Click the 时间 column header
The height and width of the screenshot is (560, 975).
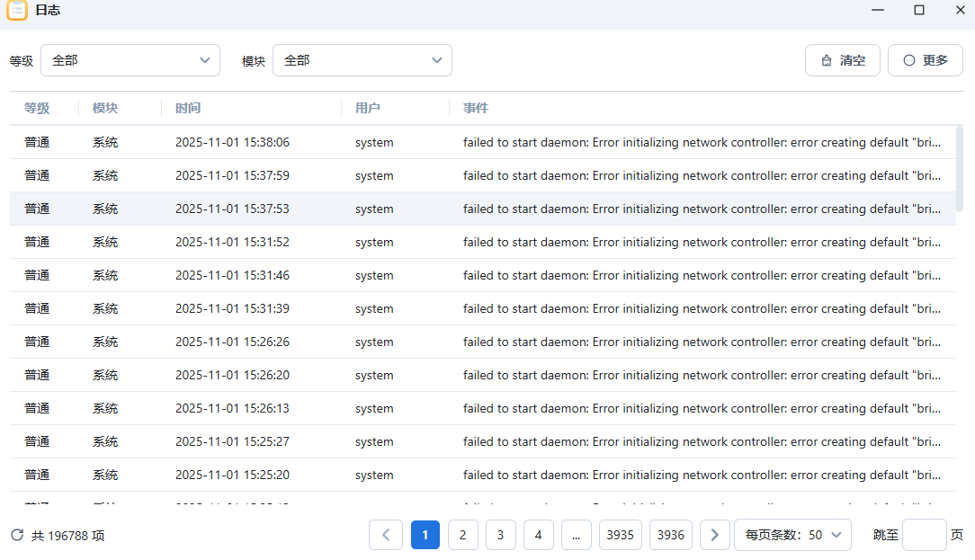(x=187, y=108)
